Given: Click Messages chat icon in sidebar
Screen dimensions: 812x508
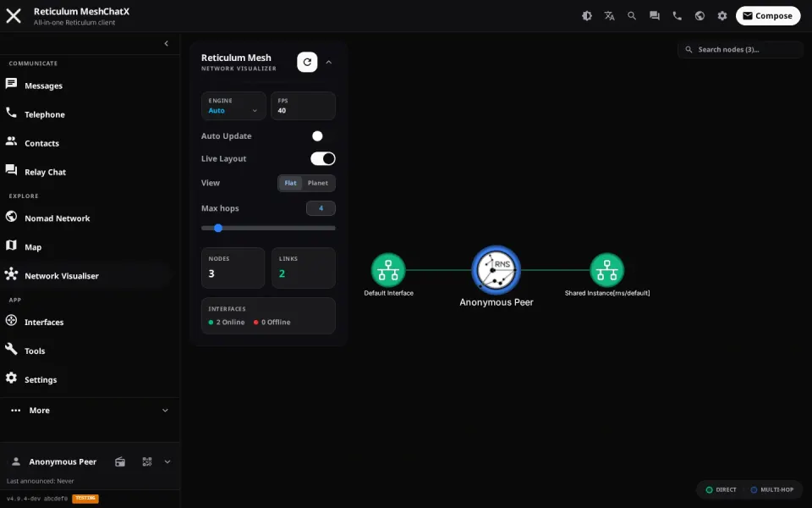Looking at the screenshot, I should click(11, 84).
